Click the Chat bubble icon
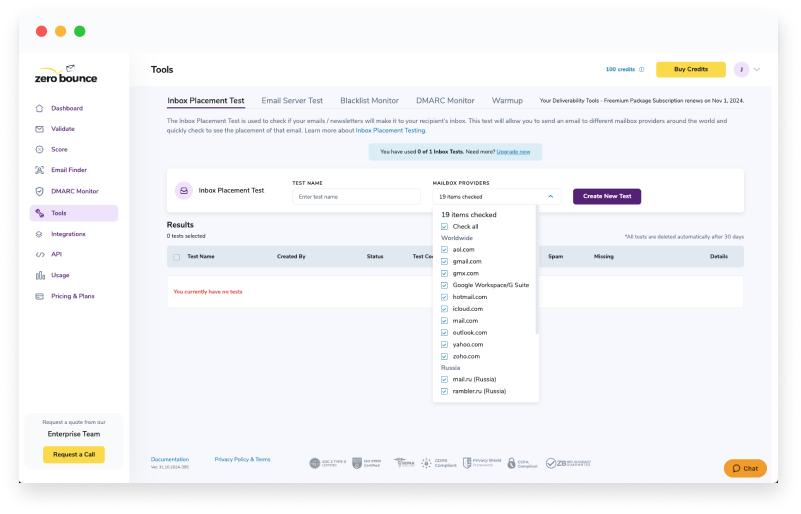This screenshot has width=801, height=514. point(736,469)
